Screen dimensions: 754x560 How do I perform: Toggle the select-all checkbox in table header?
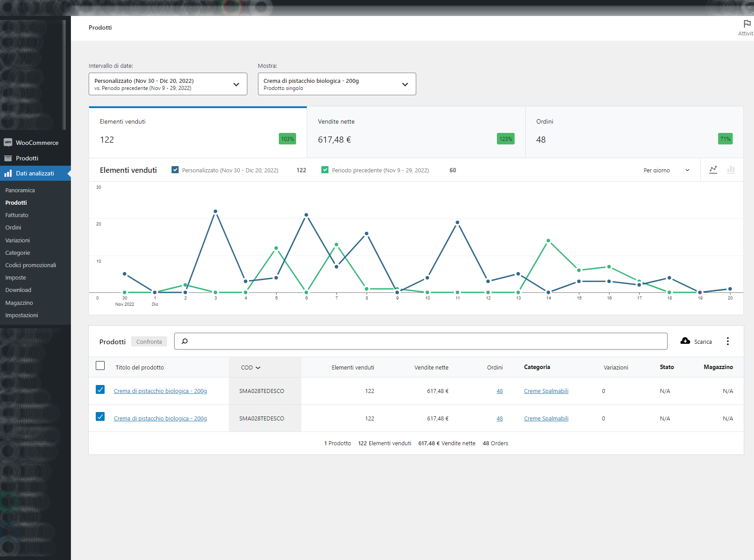100,366
